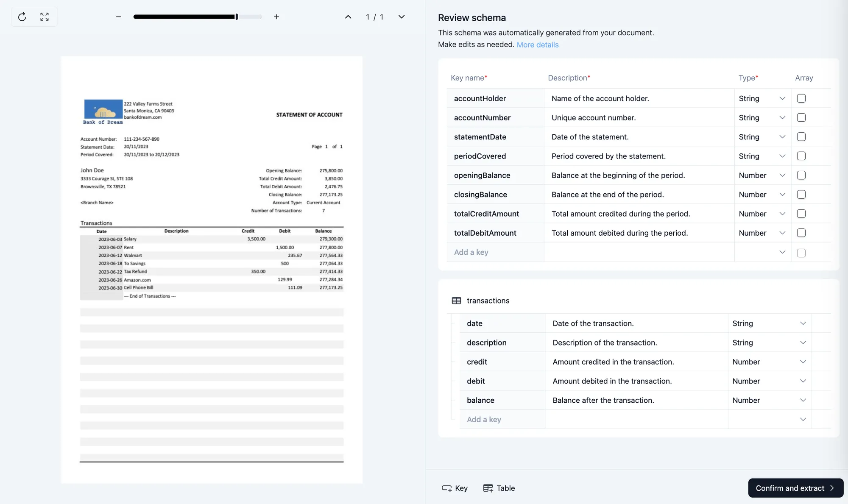Click the zoom level slider

tap(197, 17)
